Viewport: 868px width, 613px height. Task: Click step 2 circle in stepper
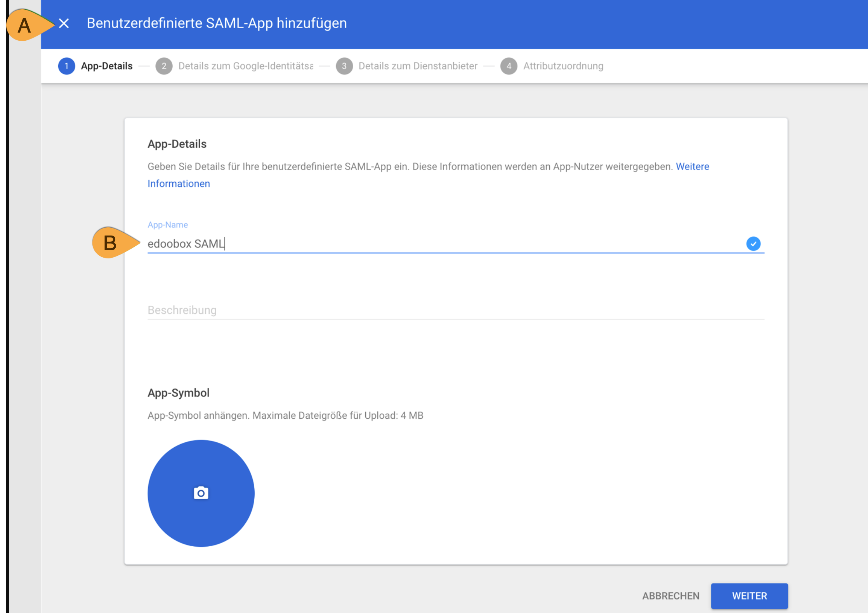coord(164,66)
